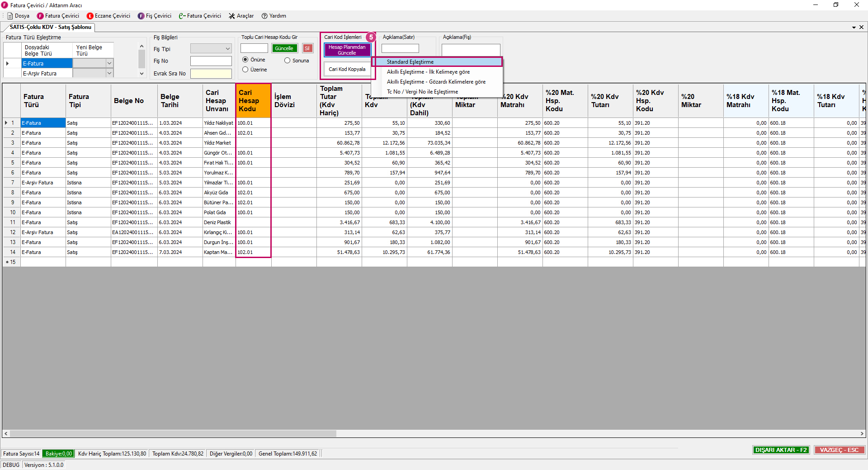Click the red Sil delete button

(307, 48)
